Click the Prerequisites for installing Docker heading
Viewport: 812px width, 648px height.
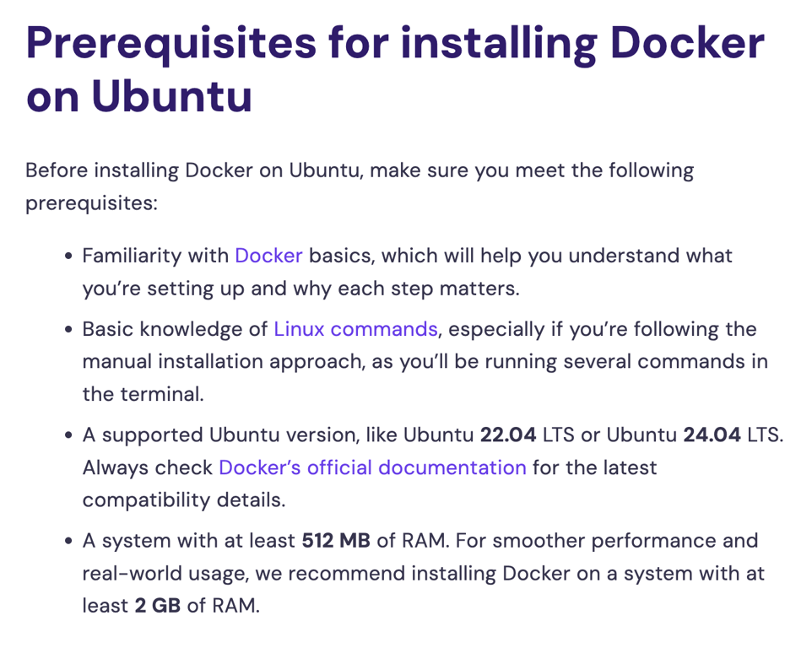pyautogui.click(x=395, y=40)
